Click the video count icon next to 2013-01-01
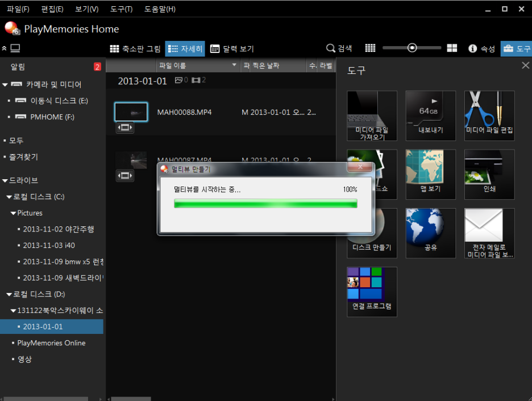532x401 pixels. (x=196, y=80)
